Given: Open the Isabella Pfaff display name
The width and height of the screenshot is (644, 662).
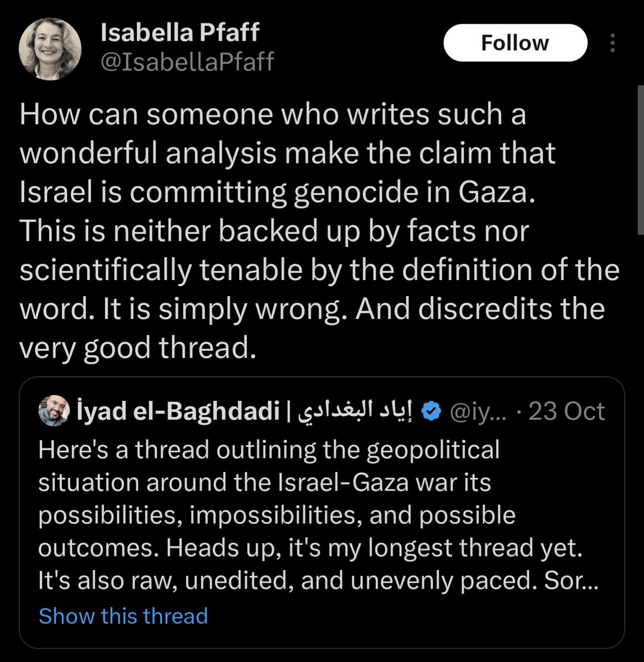Looking at the screenshot, I should (x=180, y=34).
